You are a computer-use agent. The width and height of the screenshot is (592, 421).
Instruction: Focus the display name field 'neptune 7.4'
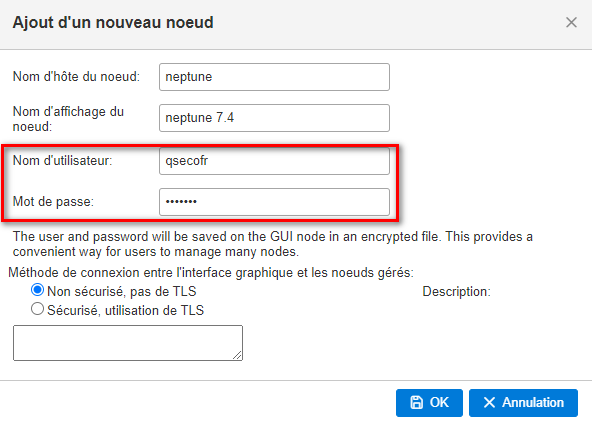pyautogui.click(x=274, y=118)
